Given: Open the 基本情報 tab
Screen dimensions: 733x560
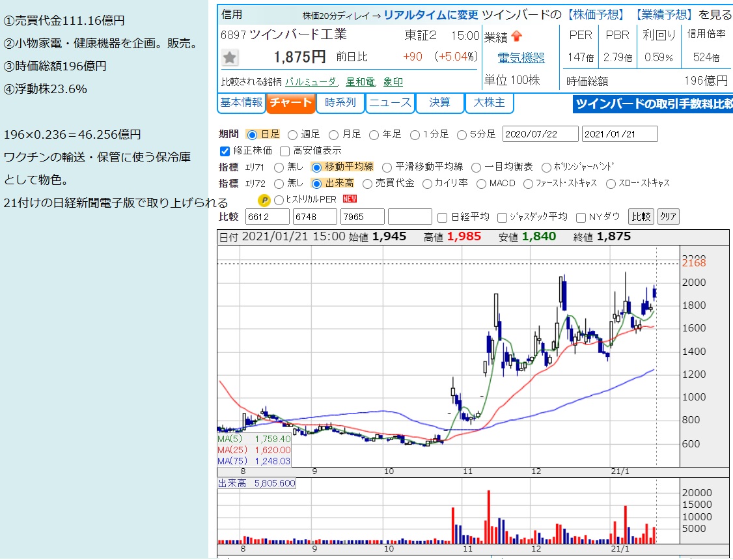Looking at the screenshot, I should point(242,104).
